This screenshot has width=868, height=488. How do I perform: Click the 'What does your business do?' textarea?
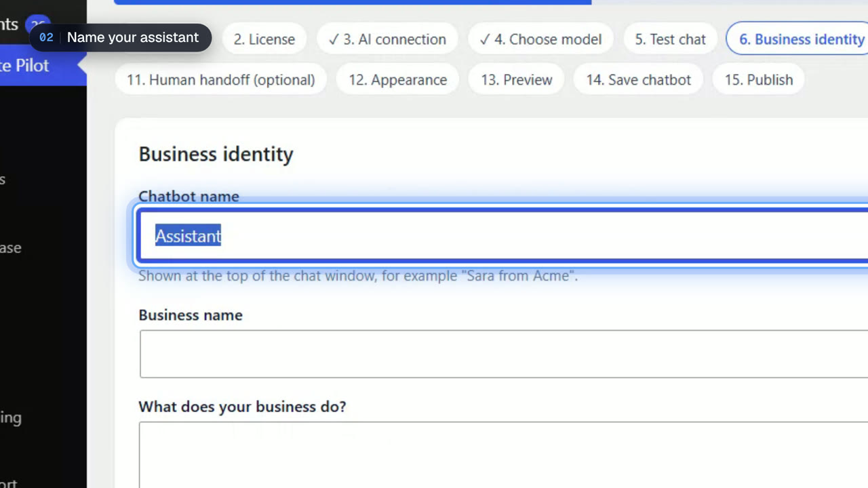[504, 455]
